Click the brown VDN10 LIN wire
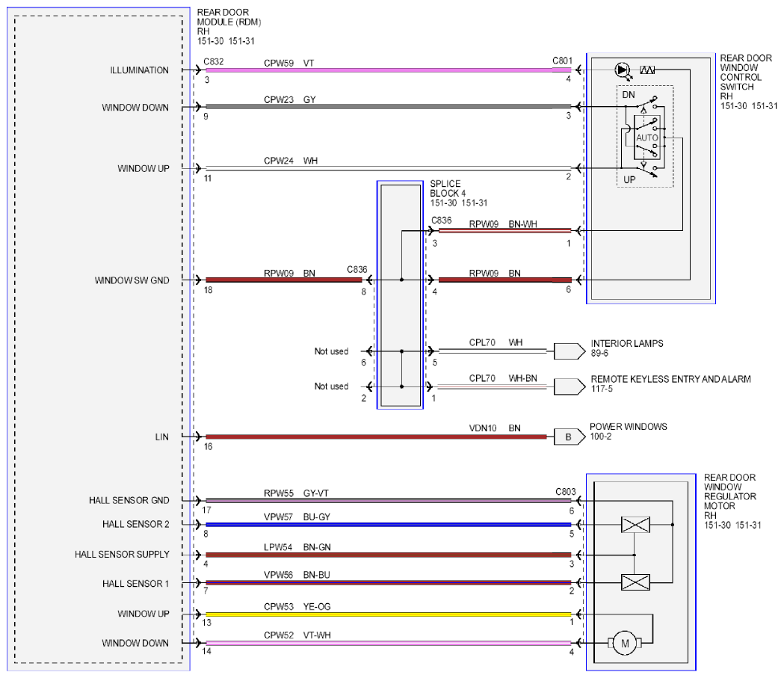Image resolution: width=784 pixels, height=678 pixels. coord(376,437)
